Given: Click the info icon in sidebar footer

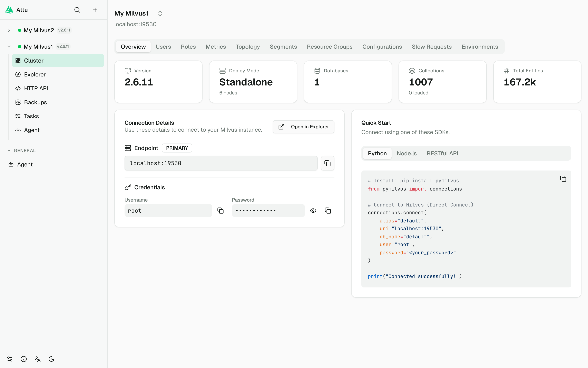Looking at the screenshot, I should [x=23, y=359].
